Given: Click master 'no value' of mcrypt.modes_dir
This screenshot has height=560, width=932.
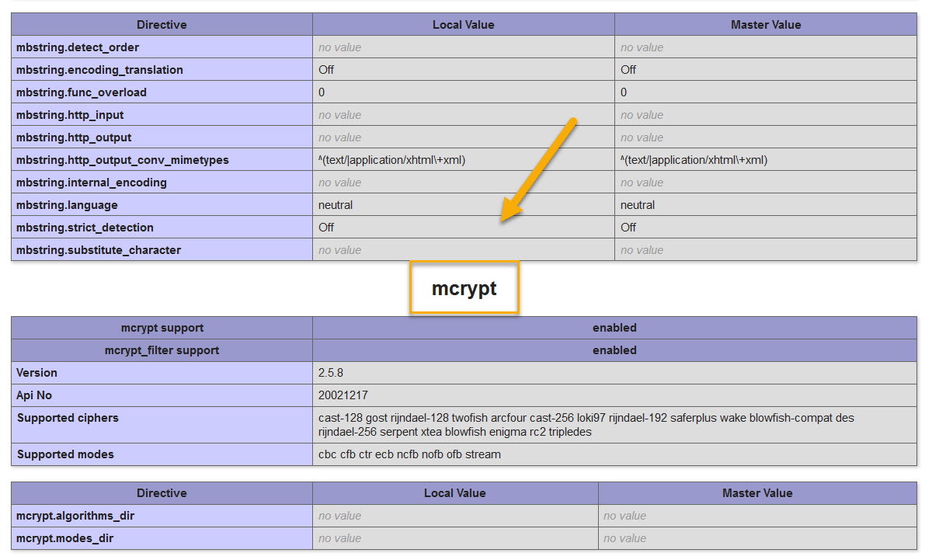Looking at the screenshot, I should [x=624, y=538].
